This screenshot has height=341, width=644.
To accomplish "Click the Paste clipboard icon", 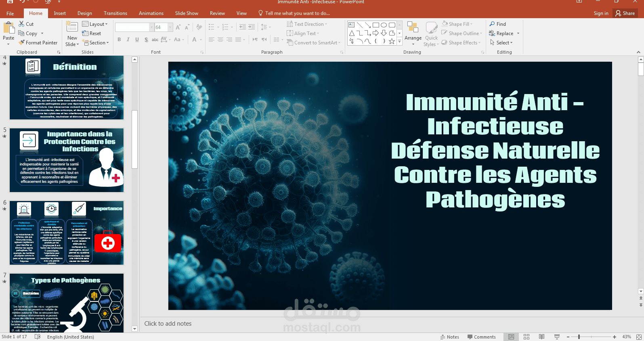I will coord(8,28).
